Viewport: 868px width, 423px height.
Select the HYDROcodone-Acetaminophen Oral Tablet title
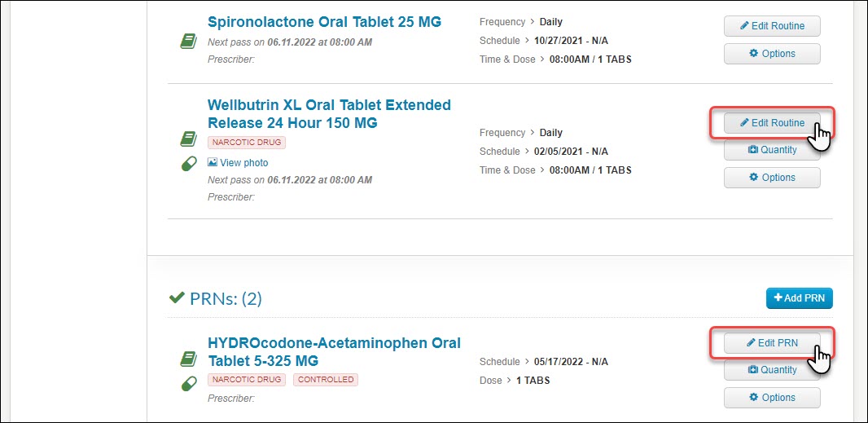335,351
